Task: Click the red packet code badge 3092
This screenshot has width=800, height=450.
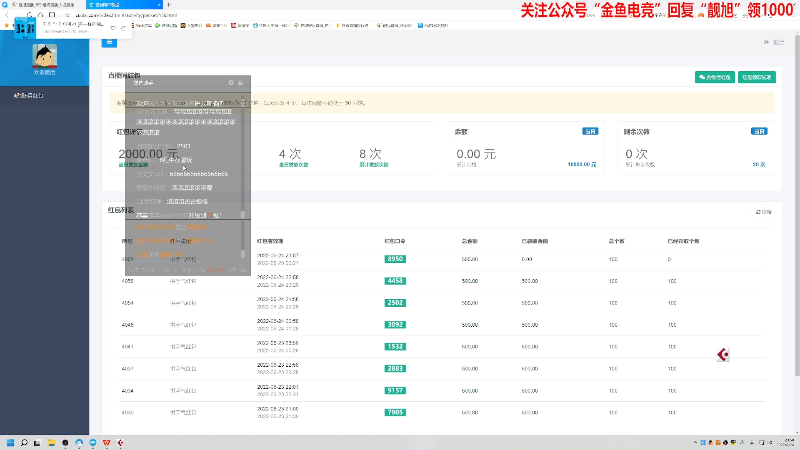Action: coord(395,325)
